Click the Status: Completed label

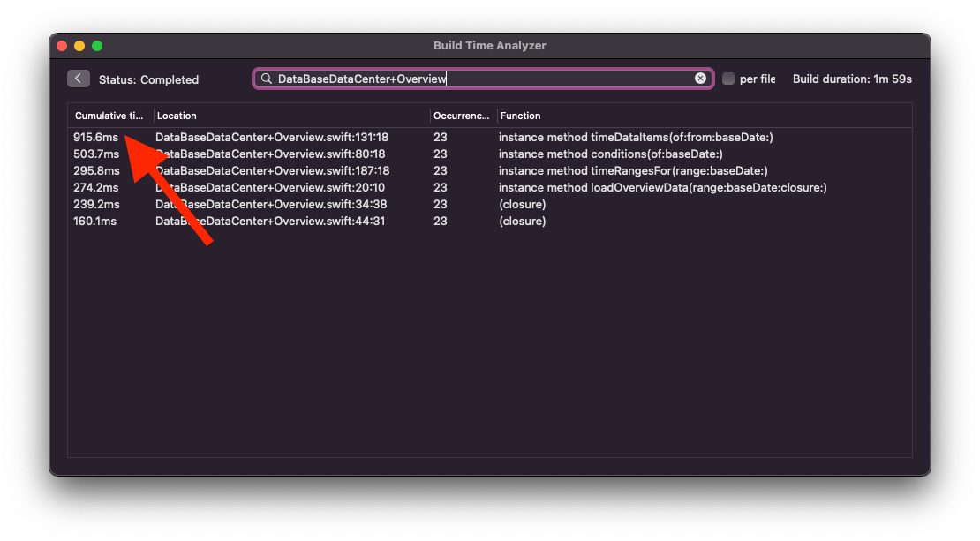click(148, 80)
